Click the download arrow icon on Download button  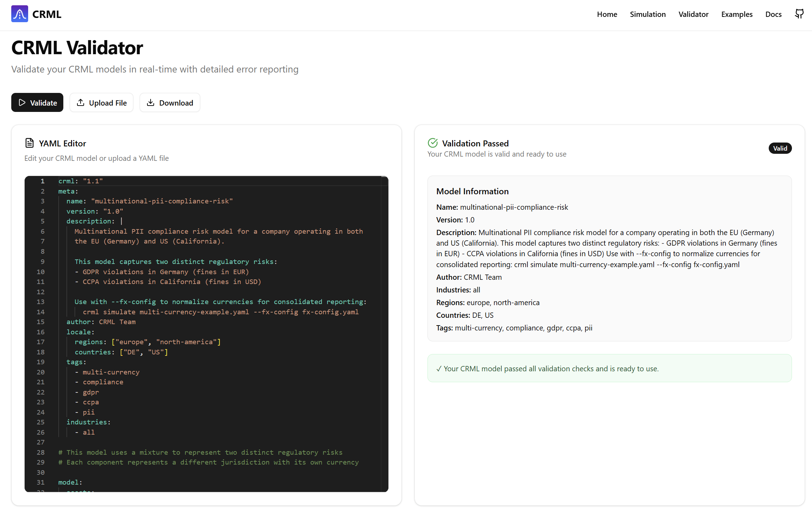(151, 102)
